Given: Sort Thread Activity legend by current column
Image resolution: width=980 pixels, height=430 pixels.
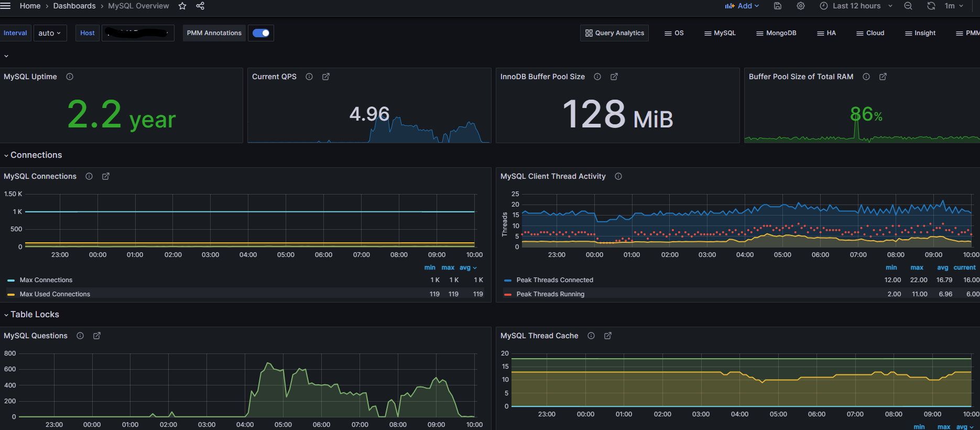Looking at the screenshot, I should click(x=965, y=267).
